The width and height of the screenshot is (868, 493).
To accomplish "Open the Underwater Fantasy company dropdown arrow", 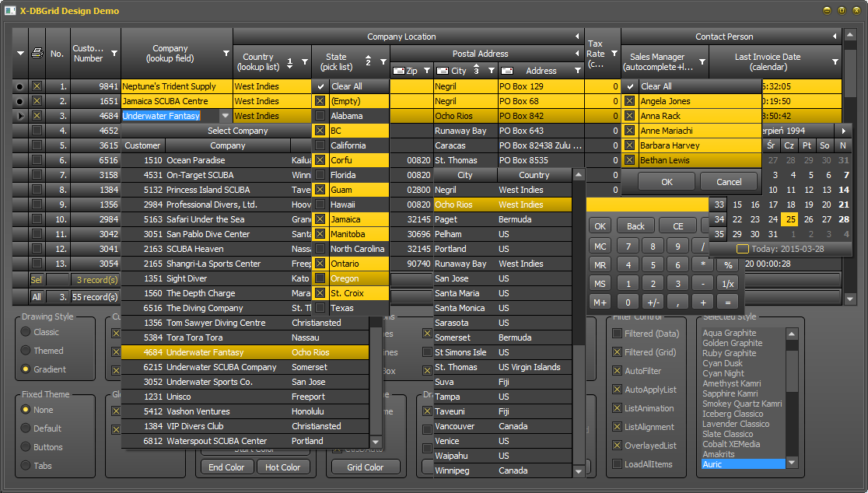I will coord(226,116).
